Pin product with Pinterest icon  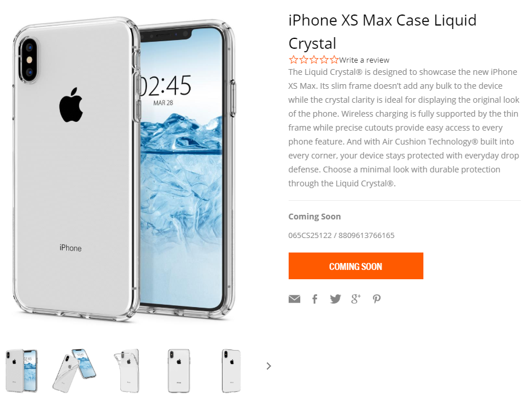point(376,299)
